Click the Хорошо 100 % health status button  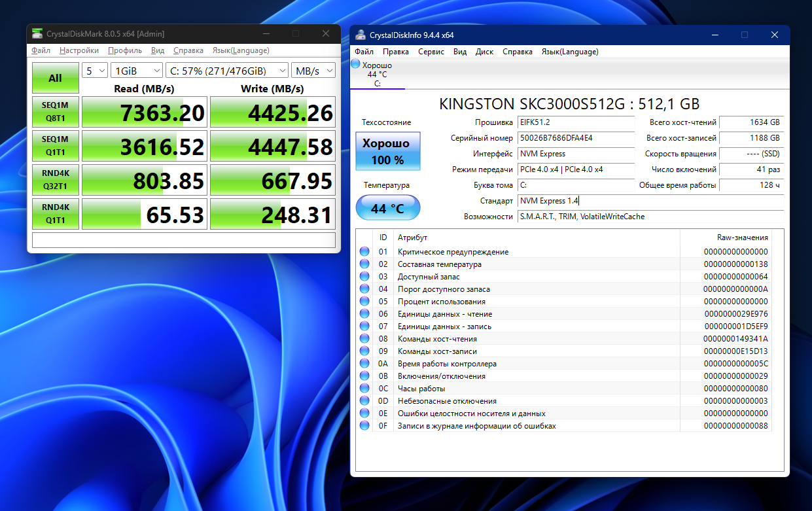pos(388,151)
